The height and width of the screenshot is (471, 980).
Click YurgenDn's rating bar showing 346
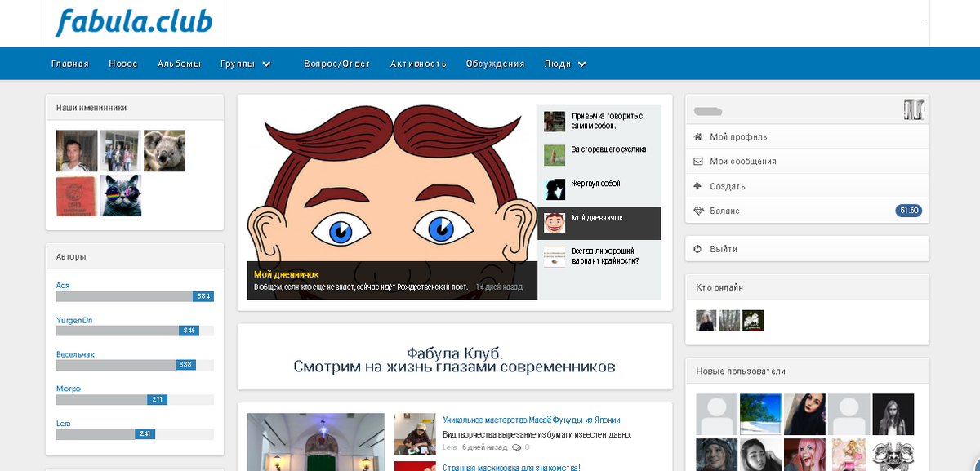click(135, 331)
